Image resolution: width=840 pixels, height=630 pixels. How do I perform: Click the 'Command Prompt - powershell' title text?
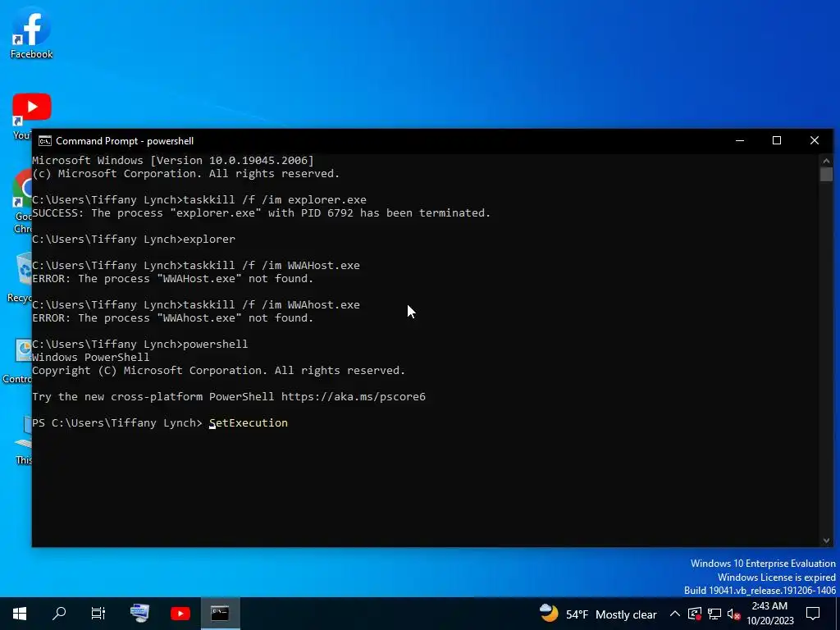(125, 141)
